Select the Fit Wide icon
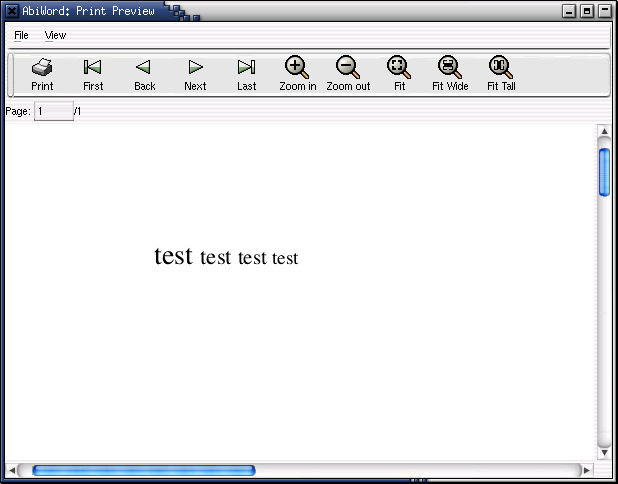This screenshot has height=484, width=618. click(450, 67)
